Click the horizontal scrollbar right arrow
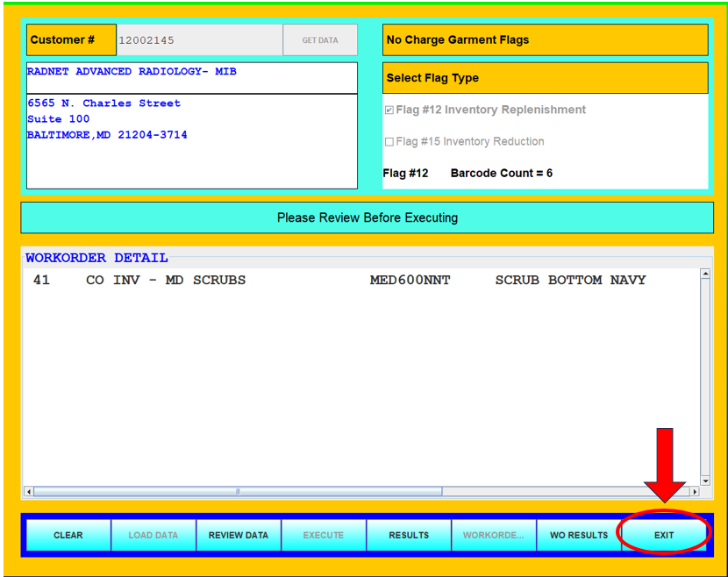Viewport: 728px width, 577px height. 694,492
